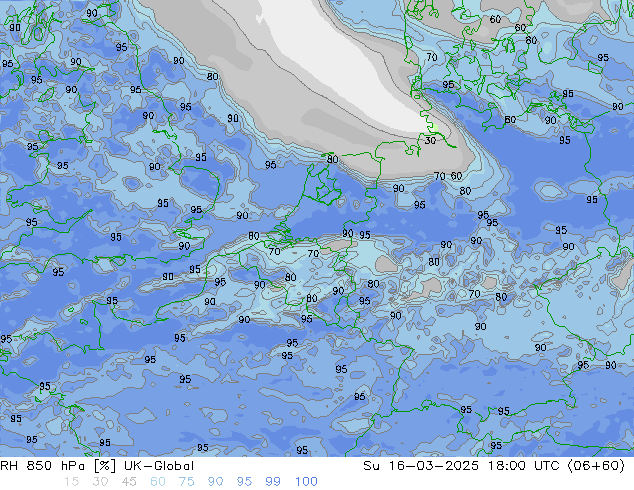634x490 pixels.
Task: Click the '18:00 UTC' time label
Action: [525, 466]
